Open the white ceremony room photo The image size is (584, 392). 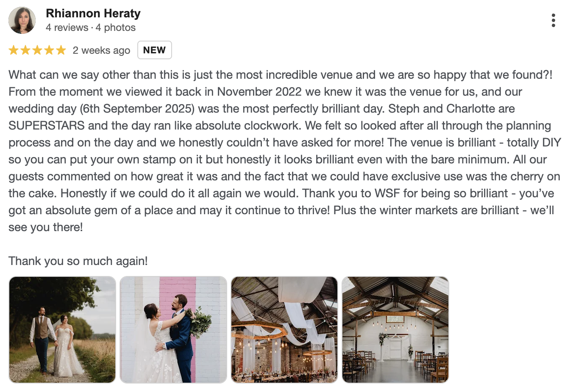(x=395, y=330)
